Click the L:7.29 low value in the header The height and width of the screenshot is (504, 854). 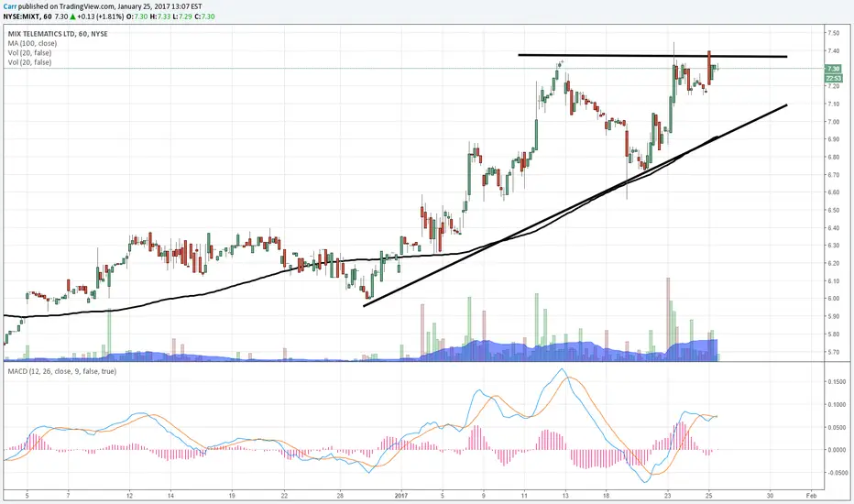coord(182,16)
